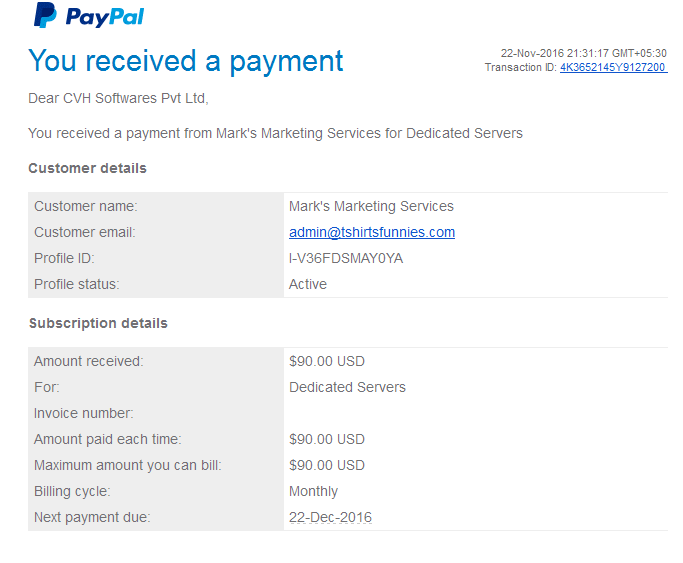Click the PayPal logo icon
The image size is (683, 563).
tap(45, 15)
